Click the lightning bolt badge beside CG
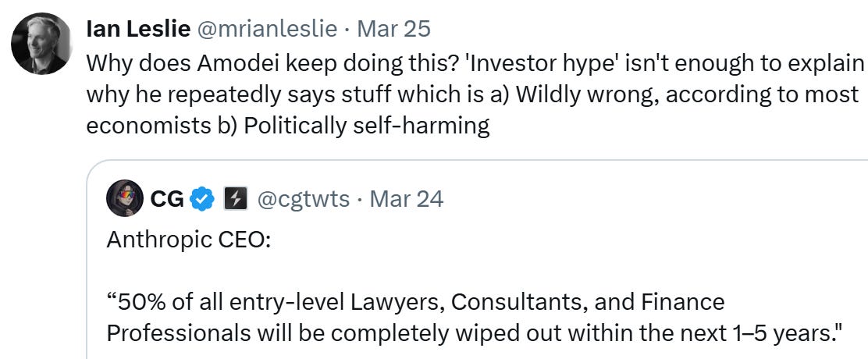The height and width of the screenshot is (359, 868). (235, 199)
